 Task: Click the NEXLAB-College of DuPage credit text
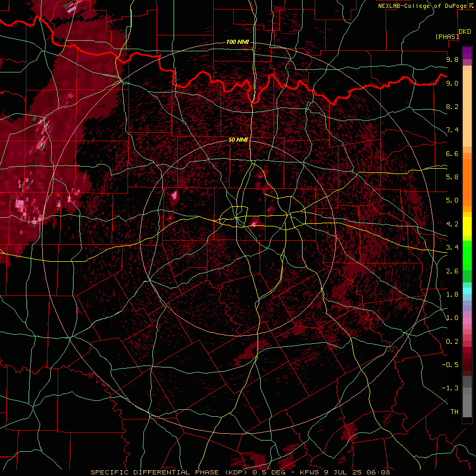tap(424, 6)
